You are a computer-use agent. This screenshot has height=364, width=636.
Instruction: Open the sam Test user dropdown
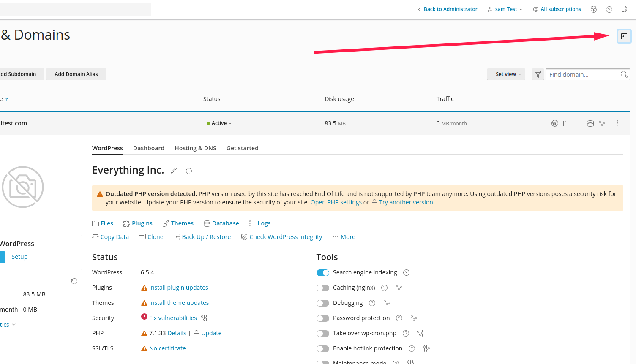[x=505, y=9]
